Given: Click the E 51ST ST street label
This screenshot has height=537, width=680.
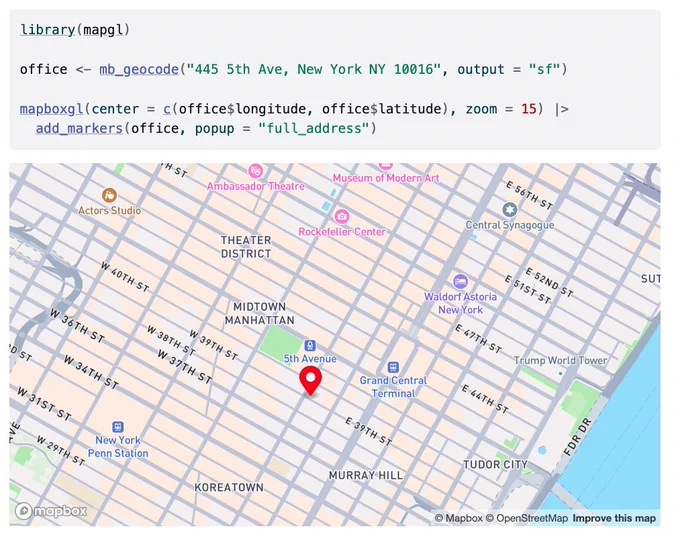Looking at the screenshot, I should 528,289.
